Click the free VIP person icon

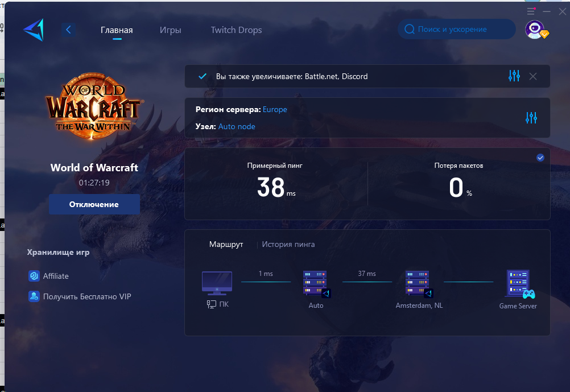pos(34,296)
